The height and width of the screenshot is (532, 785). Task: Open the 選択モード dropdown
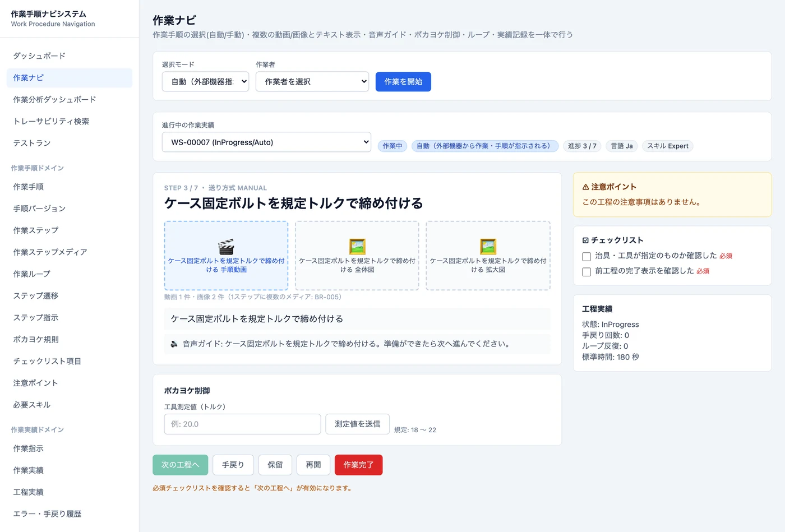pos(205,82)
